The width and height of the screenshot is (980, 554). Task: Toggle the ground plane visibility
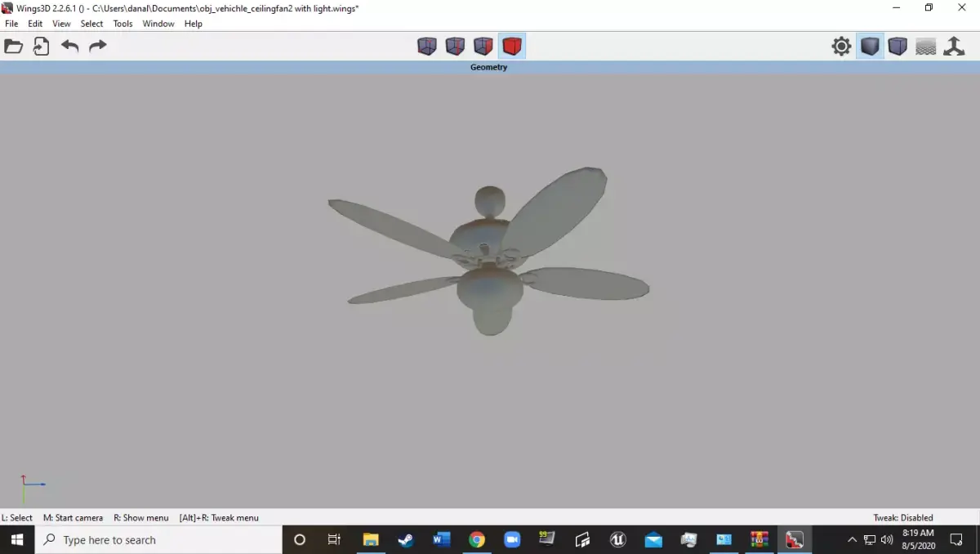coord(925,47)
